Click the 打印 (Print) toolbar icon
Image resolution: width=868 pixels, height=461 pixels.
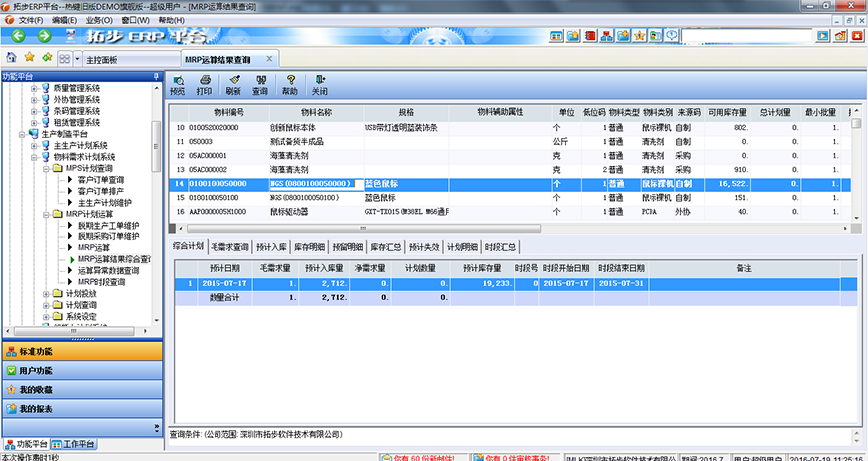coord(205,84)
